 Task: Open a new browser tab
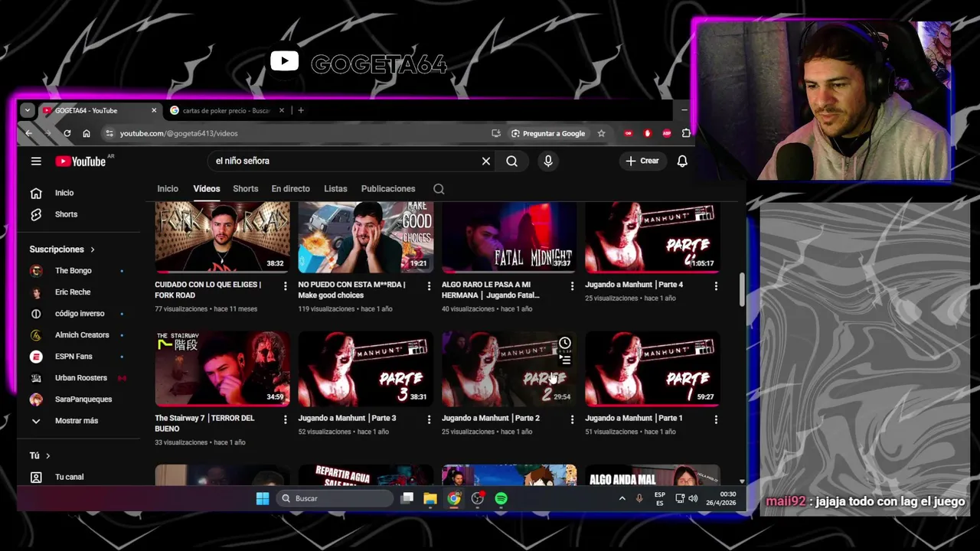301,110
